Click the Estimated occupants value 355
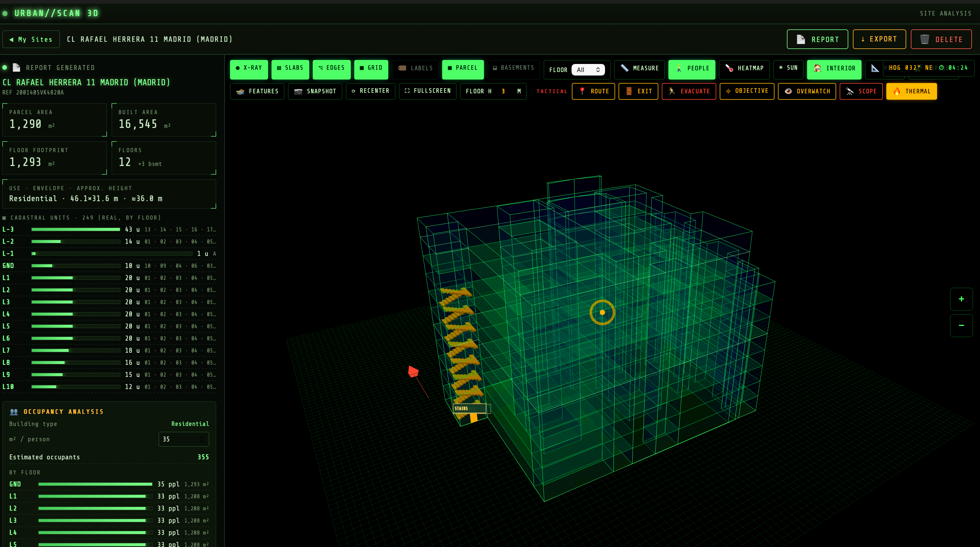This screenshot has width=980, height=547. pos(203,457)
